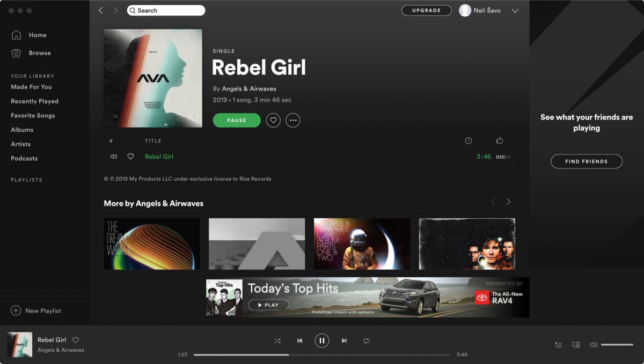This screenshot has height=364, width=644.
Task: Click the clock duration column header
Action: click(469, 140)
